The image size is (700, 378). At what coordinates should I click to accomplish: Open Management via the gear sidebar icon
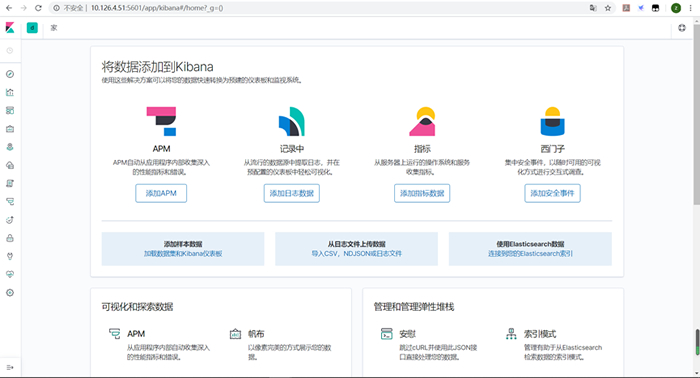pos(10,293)
